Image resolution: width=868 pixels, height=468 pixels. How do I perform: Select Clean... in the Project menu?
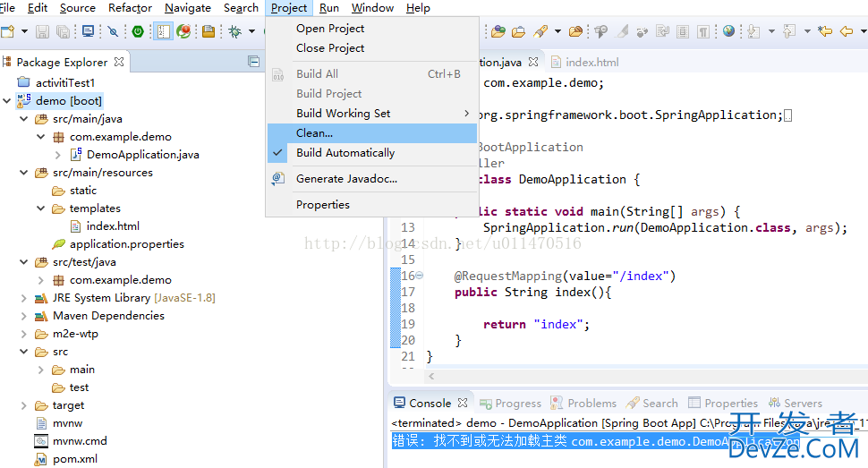coord(372,133)
